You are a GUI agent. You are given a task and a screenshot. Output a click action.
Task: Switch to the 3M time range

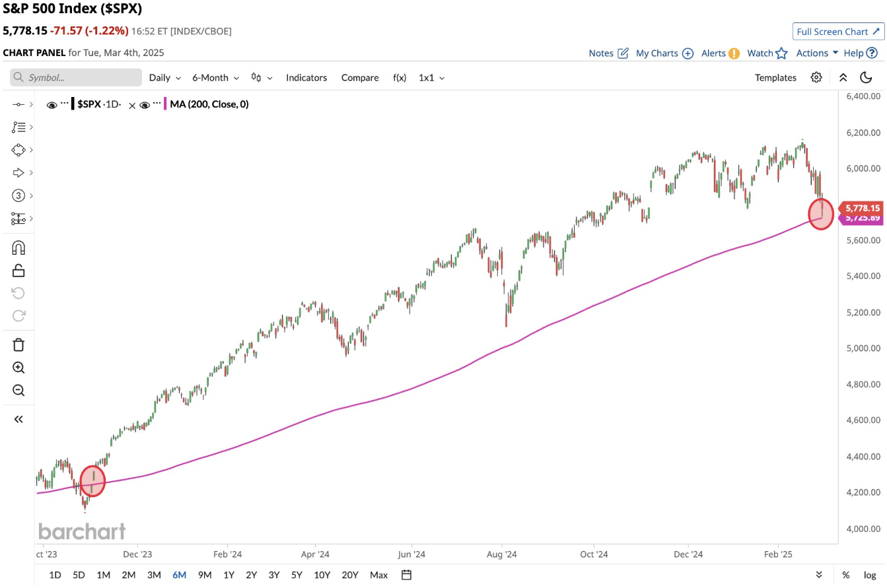coord(154,575)
